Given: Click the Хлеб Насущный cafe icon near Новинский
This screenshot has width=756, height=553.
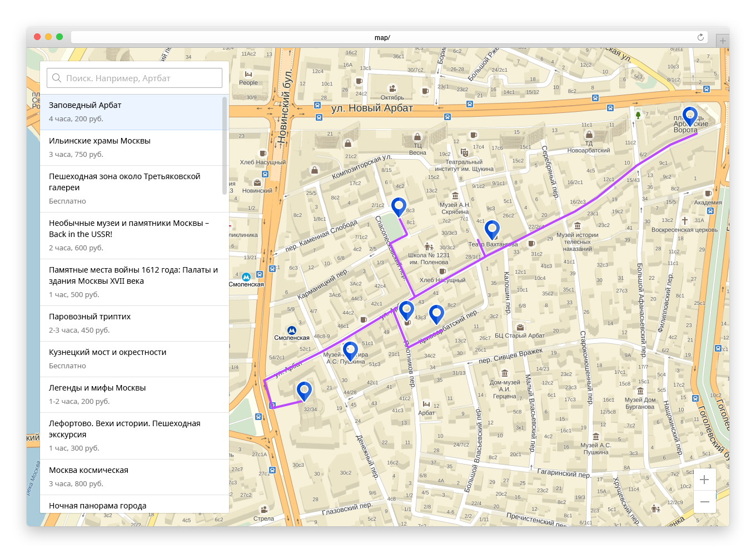Looking at the screenshot, I should tap(263, 154).
